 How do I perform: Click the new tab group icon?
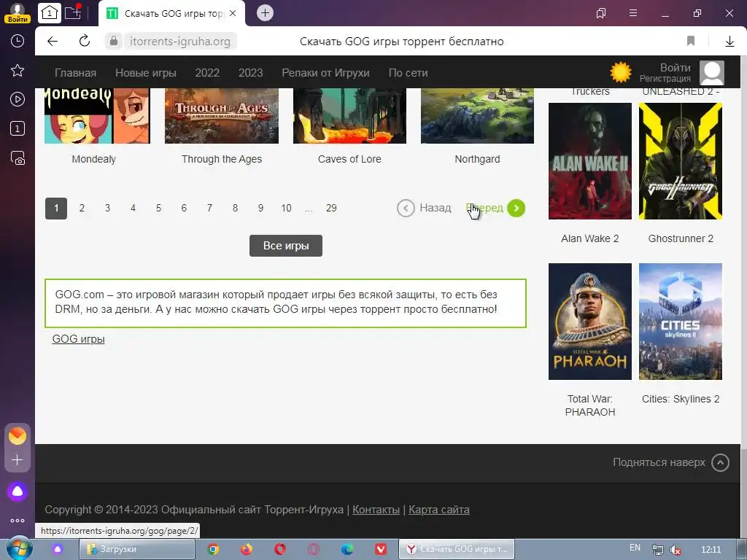click(x=73, y=12)
